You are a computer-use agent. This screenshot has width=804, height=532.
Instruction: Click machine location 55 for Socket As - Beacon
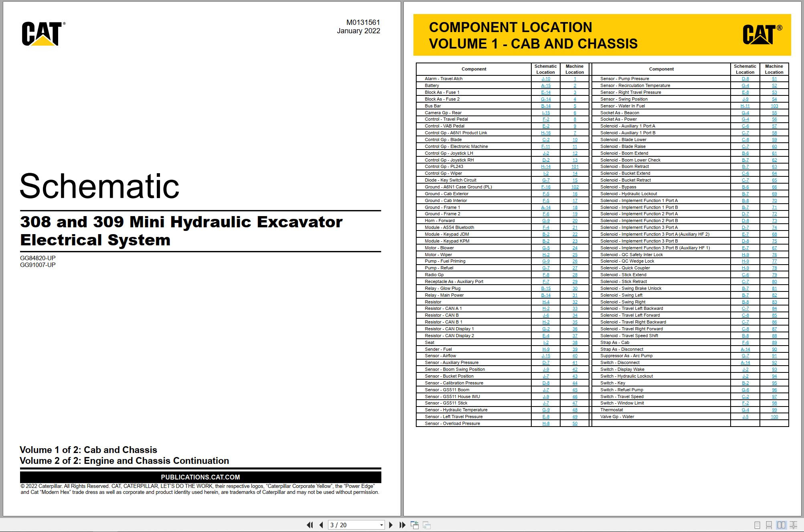(774, 113)
